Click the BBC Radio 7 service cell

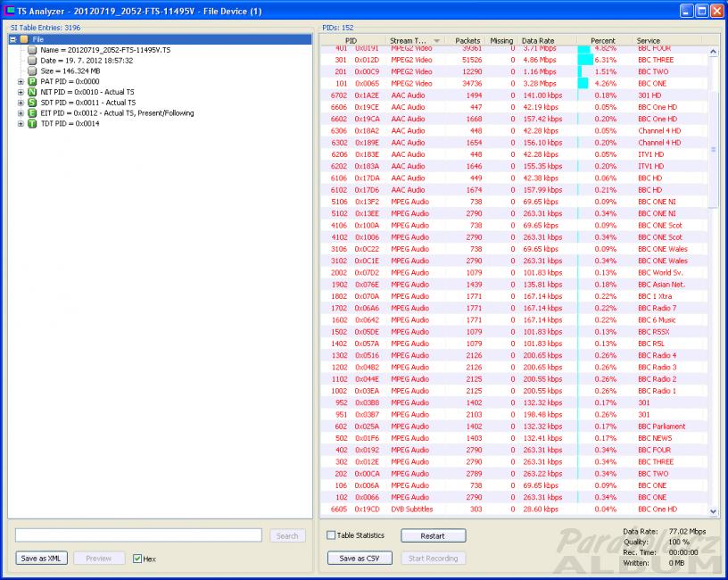coord(657,308)
